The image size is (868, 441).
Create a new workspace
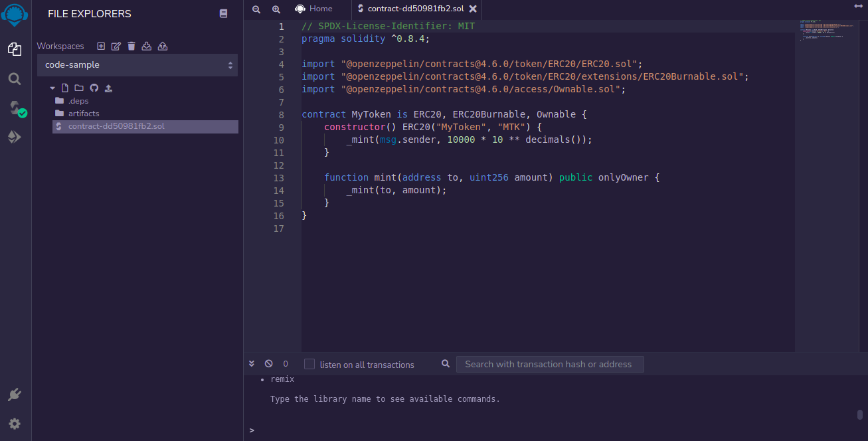(x=101, y=46)
